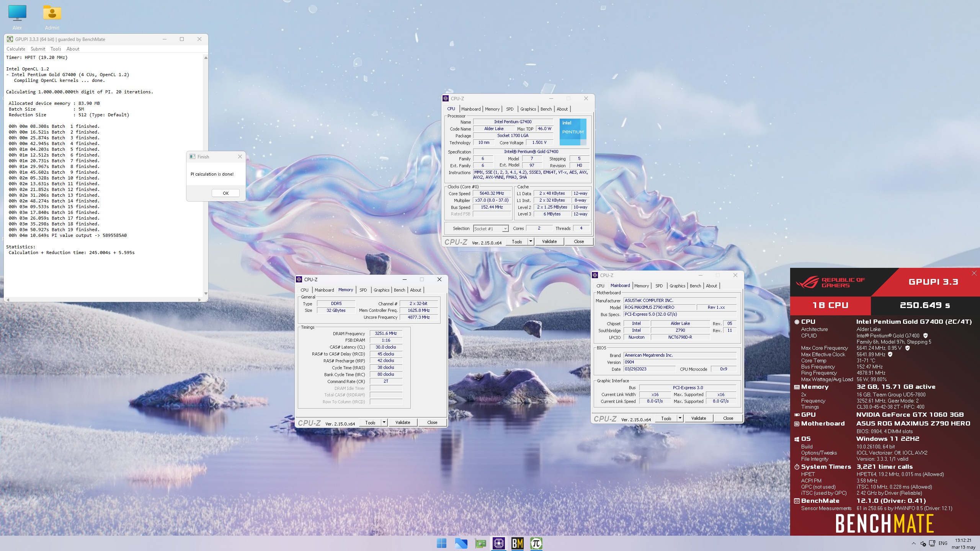The width and height of the screenshot is (980, 551).
Task: Open the blue app icon beside Start
Action: click(461, 543)
